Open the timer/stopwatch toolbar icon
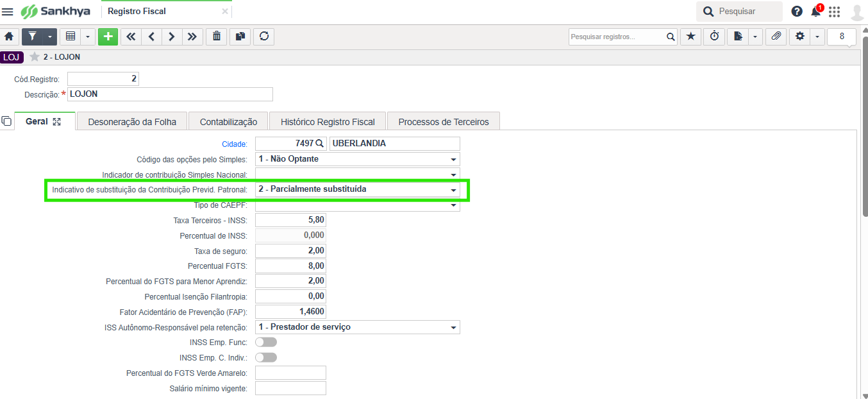Viewport: 868px width, 399px height. tap(714, 37)
